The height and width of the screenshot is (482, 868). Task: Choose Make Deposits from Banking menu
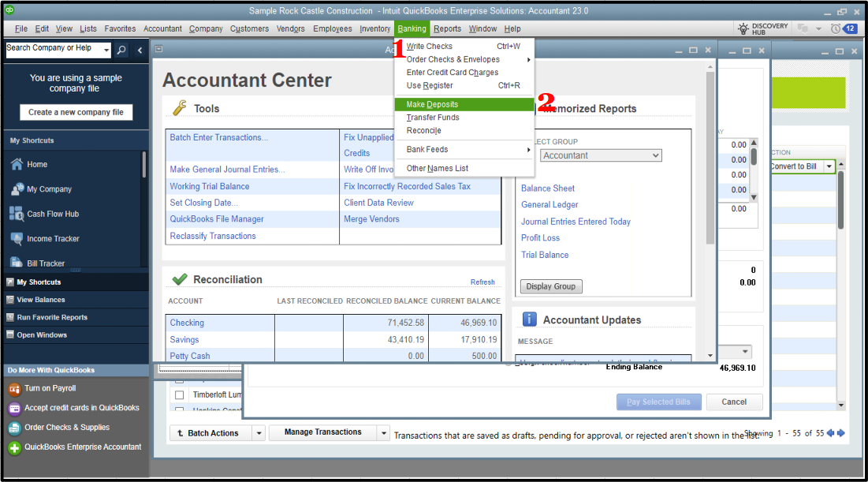(x=464, y=104)
